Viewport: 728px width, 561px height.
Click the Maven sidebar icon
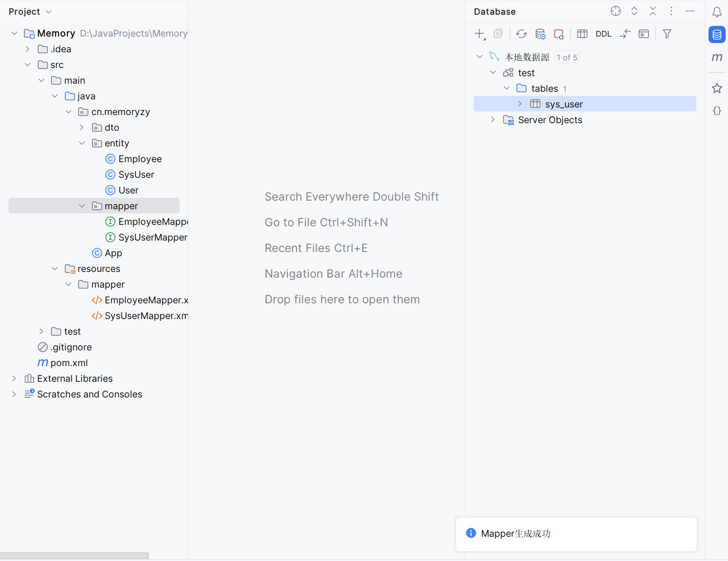[718, 58]
